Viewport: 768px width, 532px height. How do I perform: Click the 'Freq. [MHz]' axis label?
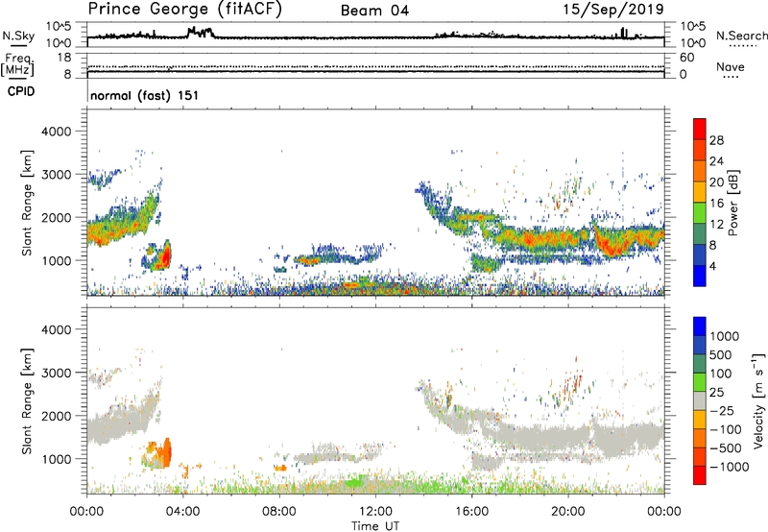17,65
